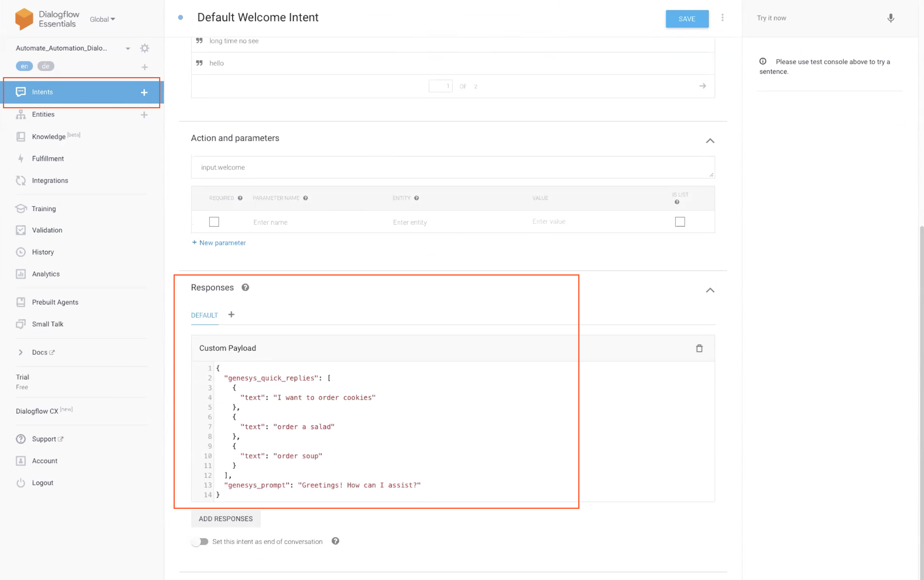The image size is (924, 580).
Task: Click the plus icon next to Entities
Action: tap(144, 115)
